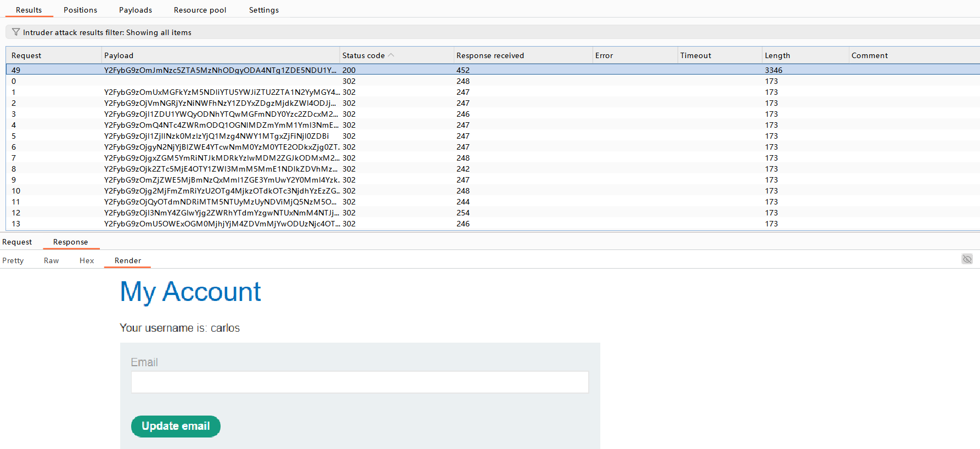Select result row for request 12

219,213
